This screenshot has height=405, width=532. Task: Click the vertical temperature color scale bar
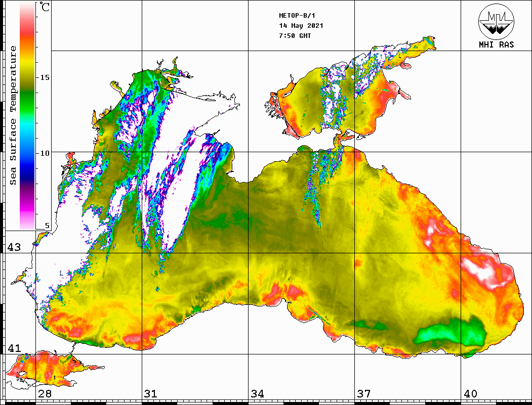pyautogui.click(x=27, y=116)
